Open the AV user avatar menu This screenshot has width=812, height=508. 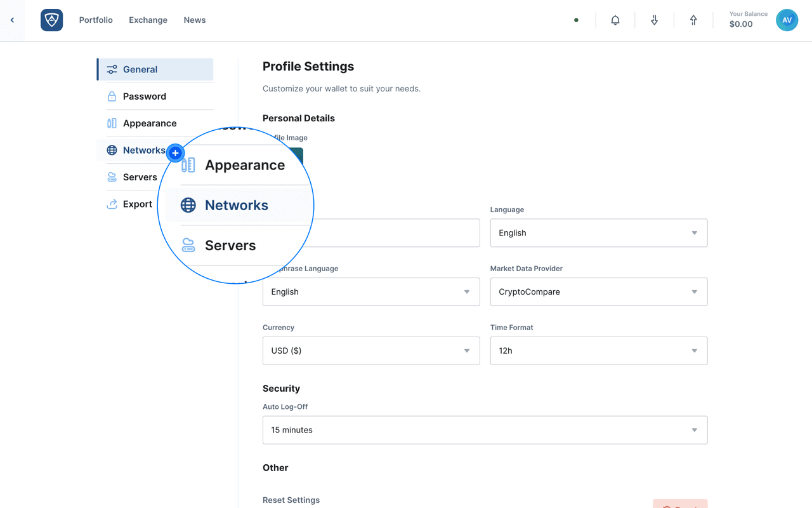coord(787,20)
